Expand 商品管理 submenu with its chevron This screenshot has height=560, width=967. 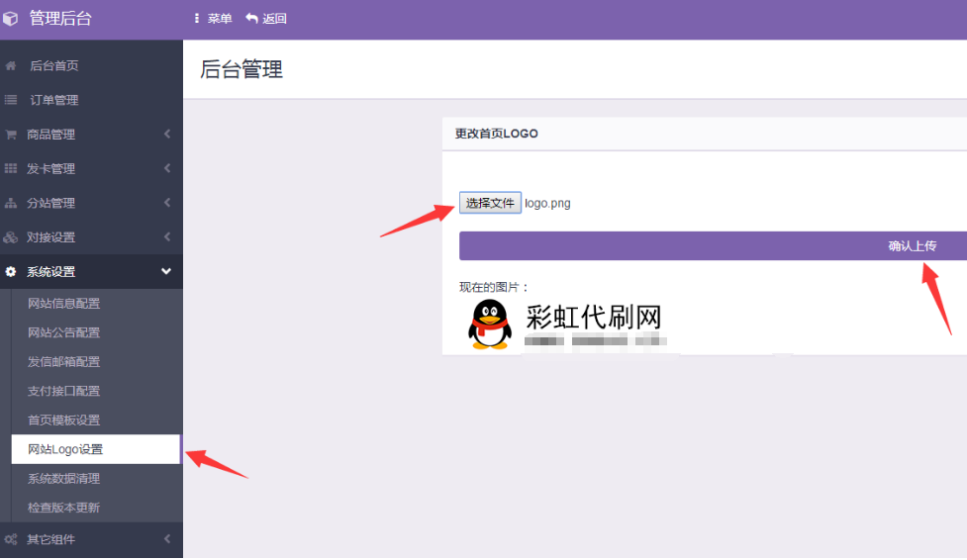click(167, 135)
